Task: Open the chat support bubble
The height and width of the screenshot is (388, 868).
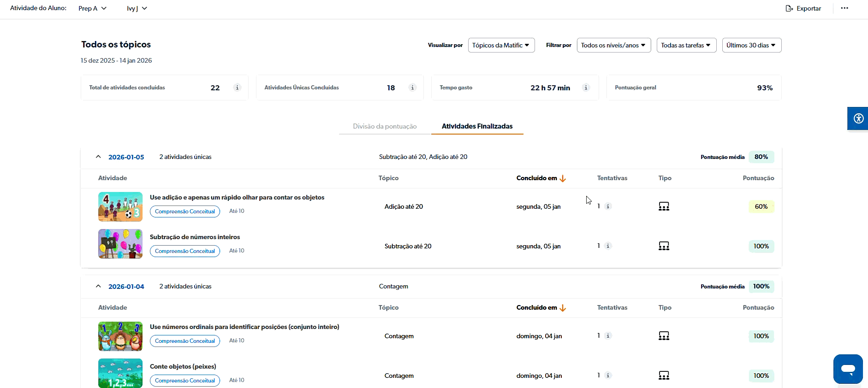Action: point(848,369)
